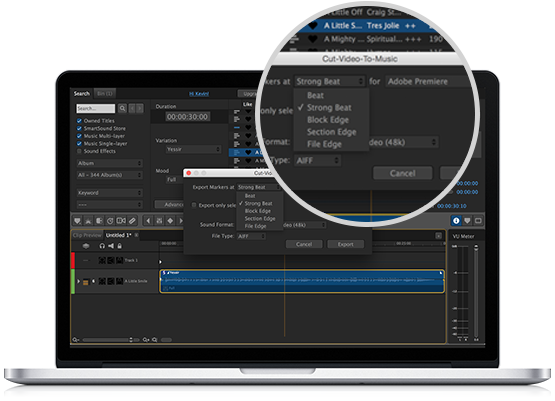Click the zoom-to-fit magnifier below the timeline
Image resolution: width=555 pixels, height=401 pixels.
click(155, 340)
